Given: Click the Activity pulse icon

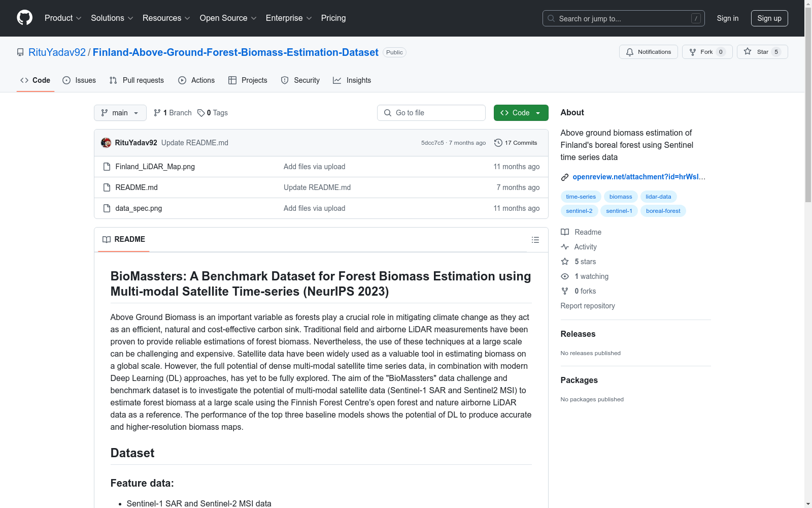Looking at the screenshot, I should tap(565, 247).
